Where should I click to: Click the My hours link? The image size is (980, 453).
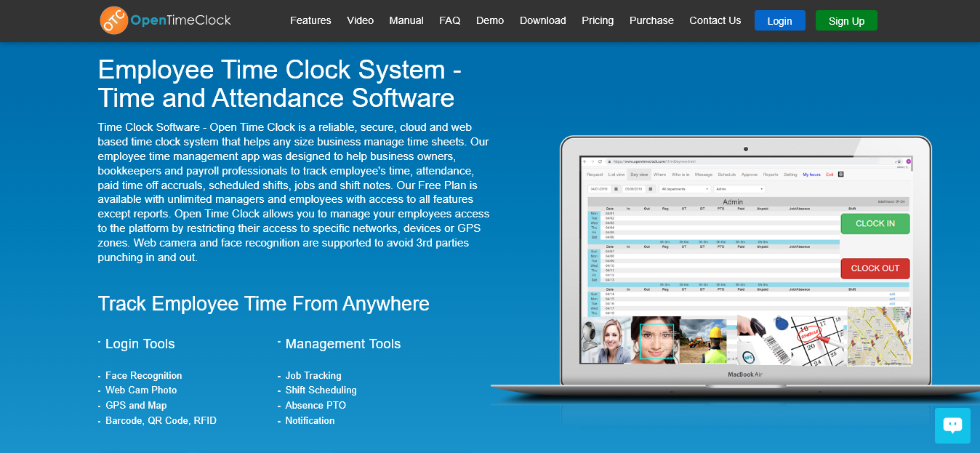click(811, 175)
